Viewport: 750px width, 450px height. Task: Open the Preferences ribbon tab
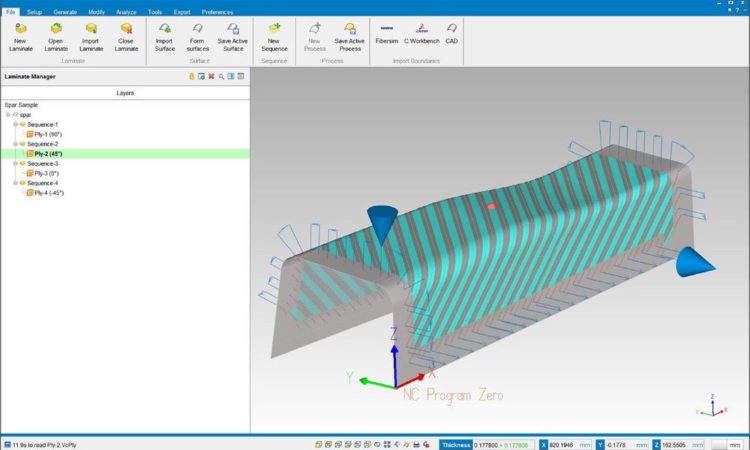coord(217,12)
